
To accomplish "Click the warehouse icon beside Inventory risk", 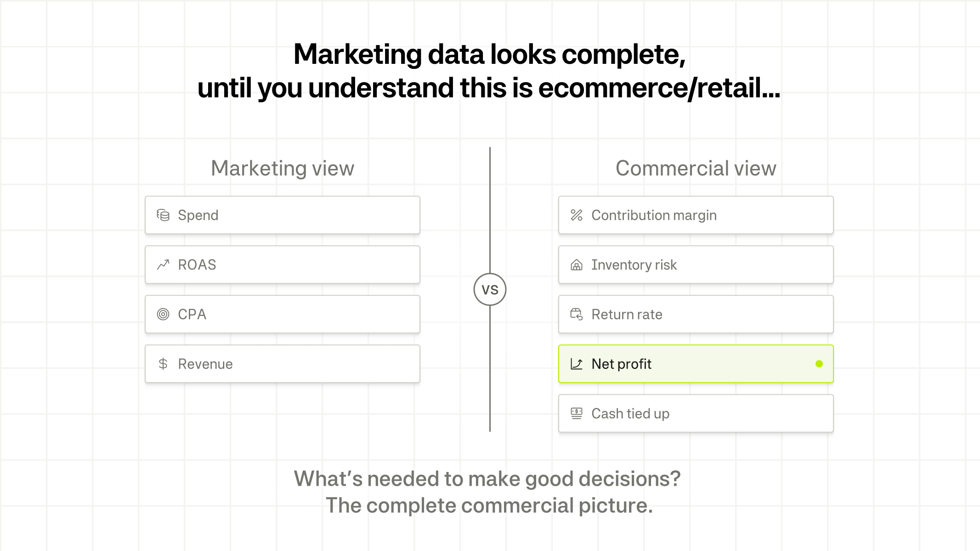I will (577, 265).
